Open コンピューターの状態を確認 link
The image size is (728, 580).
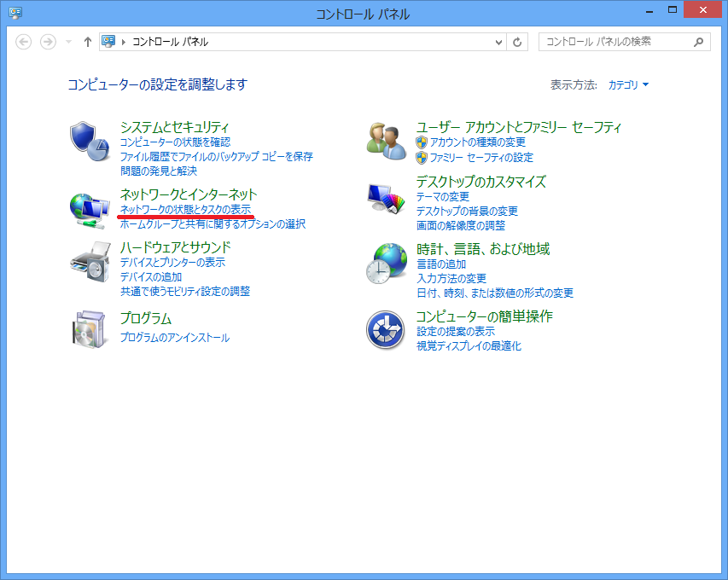click(175, 142)
